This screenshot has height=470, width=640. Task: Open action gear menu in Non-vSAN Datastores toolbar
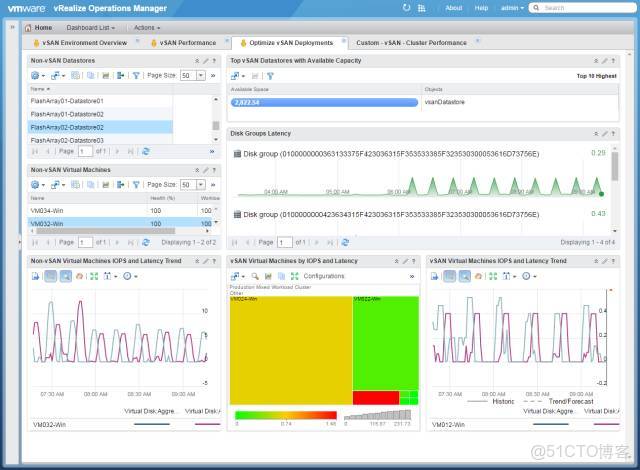pos(38,75)
